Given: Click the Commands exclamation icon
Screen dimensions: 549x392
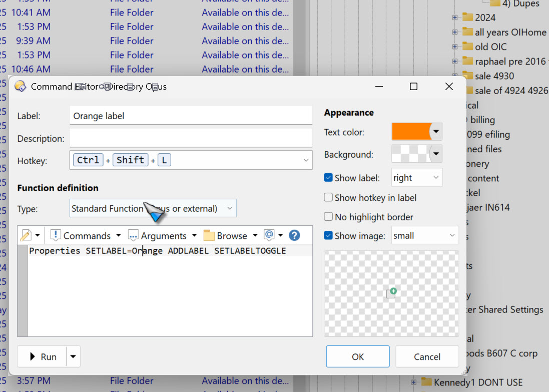Looking at the screenshot, I should 56,235.
